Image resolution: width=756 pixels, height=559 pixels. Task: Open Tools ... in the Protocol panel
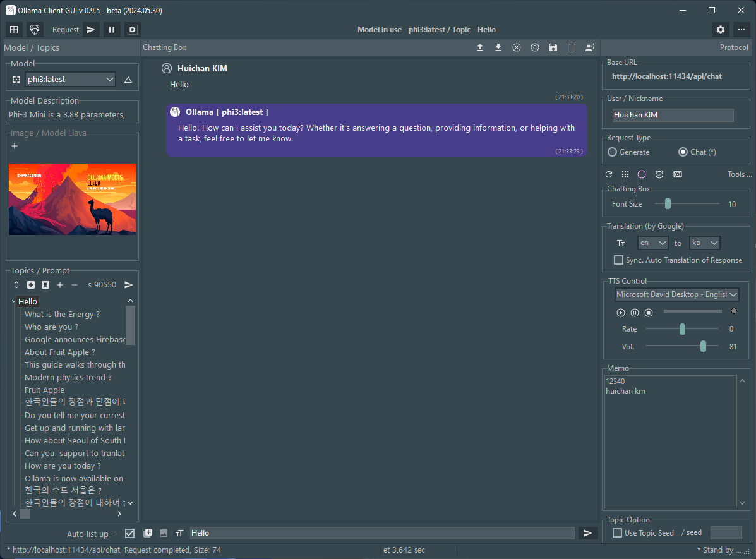(739, 174)
